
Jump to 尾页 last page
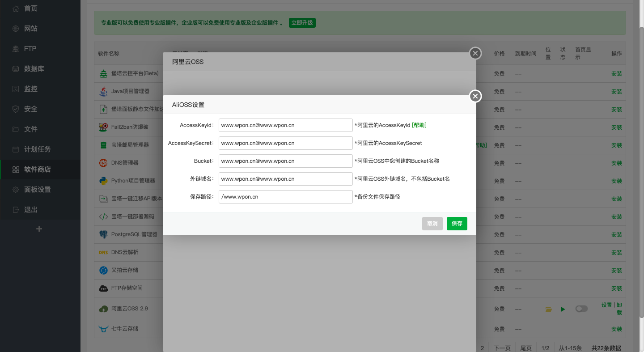click(x=526, y=348)
